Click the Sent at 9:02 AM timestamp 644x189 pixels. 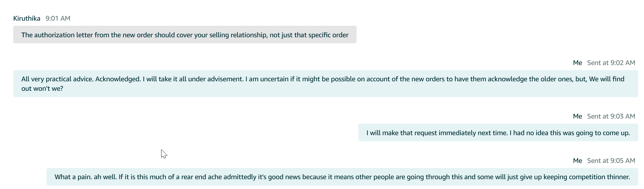611,63
